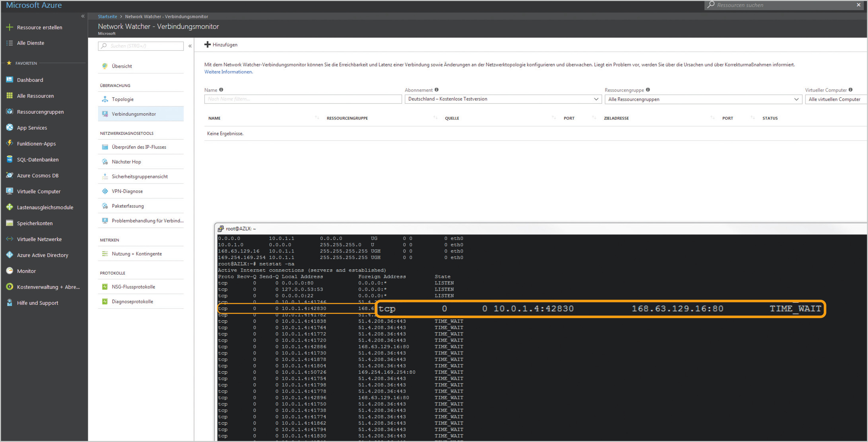Click the Hinzufügen plus icon
868x442 pixels.
208,45
